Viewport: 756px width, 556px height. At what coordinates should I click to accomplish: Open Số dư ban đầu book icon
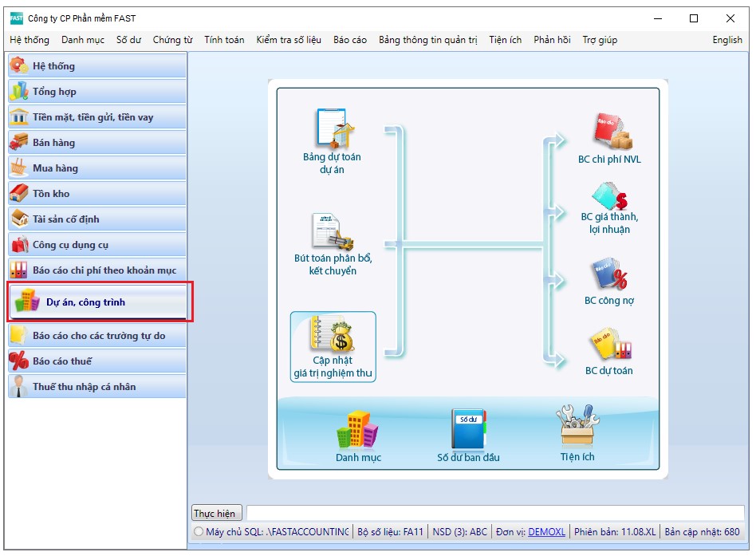pyautogui.click(x=468, y=430)
